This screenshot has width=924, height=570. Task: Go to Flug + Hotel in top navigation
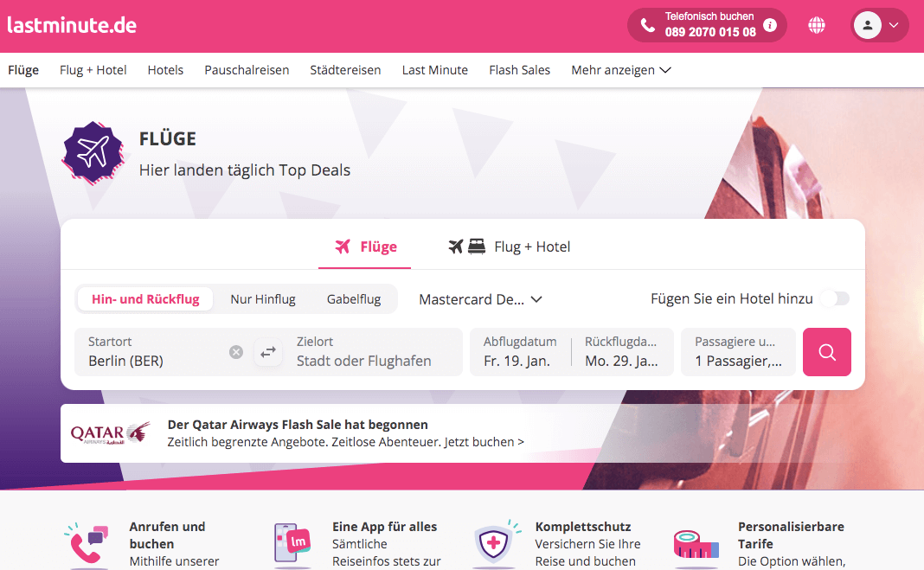93,70
